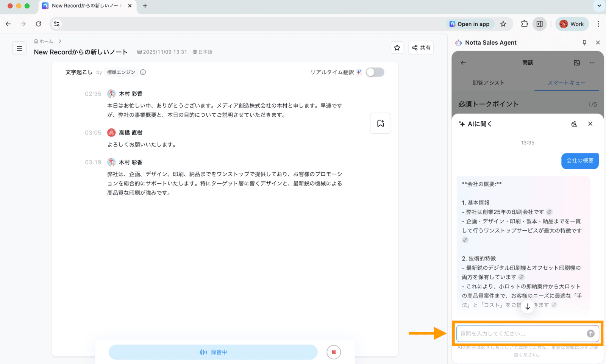Open Chrome three-dot menu
Viewport: 606px width, 364px height.
click(x=598, y=24)
